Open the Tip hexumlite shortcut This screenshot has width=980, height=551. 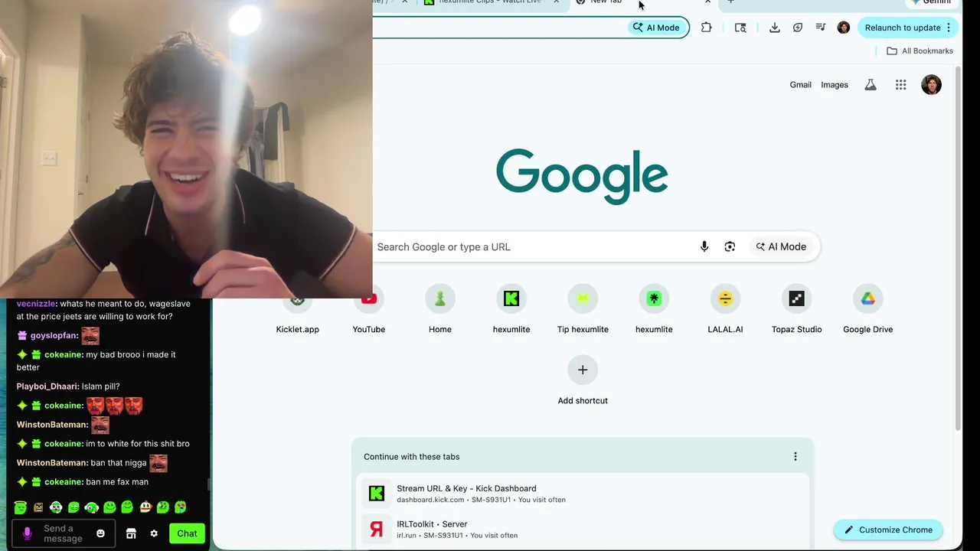click(583, 310)
